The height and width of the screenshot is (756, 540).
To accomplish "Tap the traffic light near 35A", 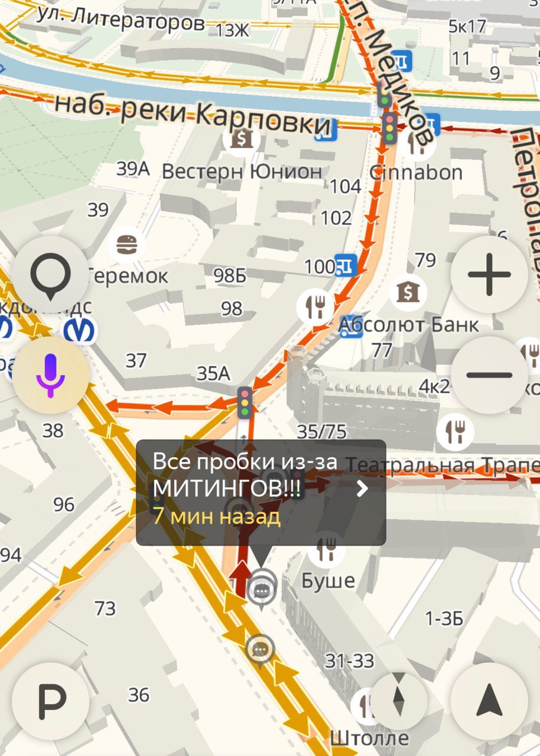I will click(x=245, y=402).
